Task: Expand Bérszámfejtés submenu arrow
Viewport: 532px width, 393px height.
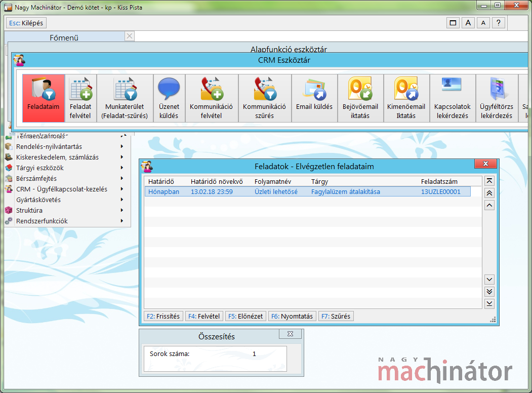Action: (122, 178)
